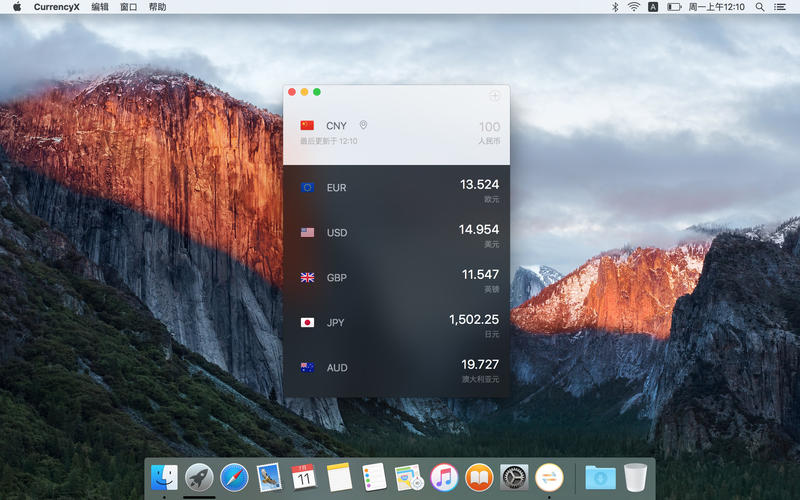Click the location pin next to CNY
This screenshot has width=800, height=500.
(363, 125)
